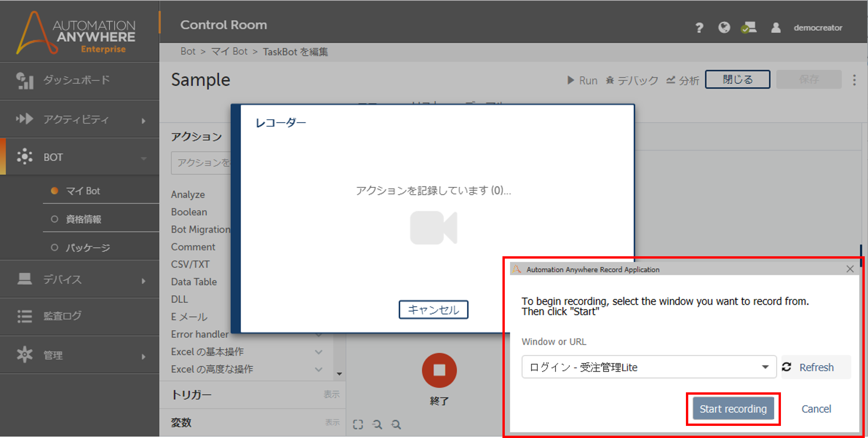Select マイ Bot in sidebar
This screenshot has height=438, width=868.
pyautogui.click(x=83, y=191)
